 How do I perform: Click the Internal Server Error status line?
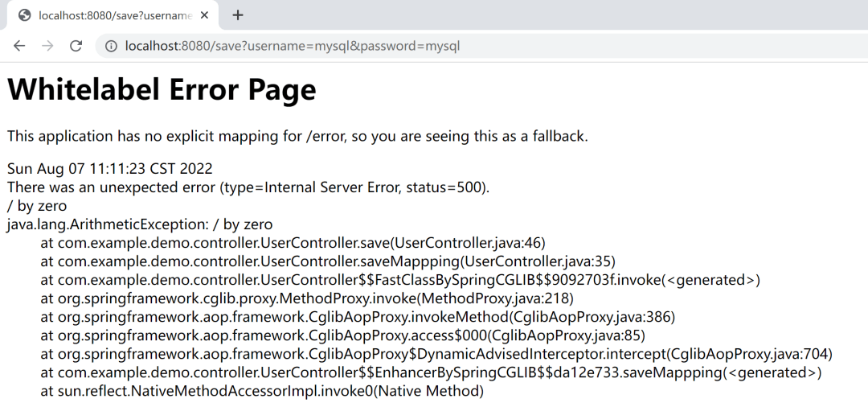[248, 187]
